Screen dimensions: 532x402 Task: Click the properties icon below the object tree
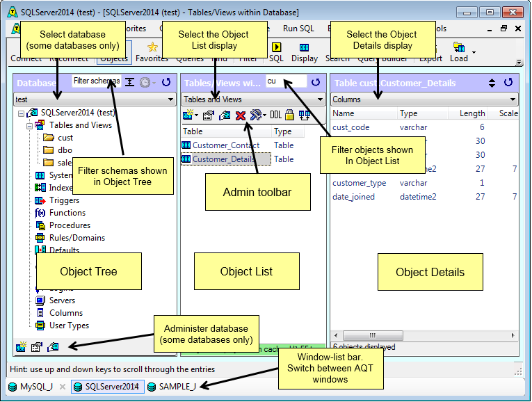pyautogui.click(x=37, y=347)
